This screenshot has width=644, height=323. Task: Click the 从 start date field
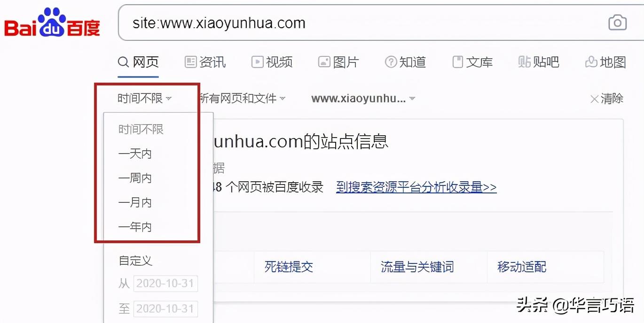166,284
